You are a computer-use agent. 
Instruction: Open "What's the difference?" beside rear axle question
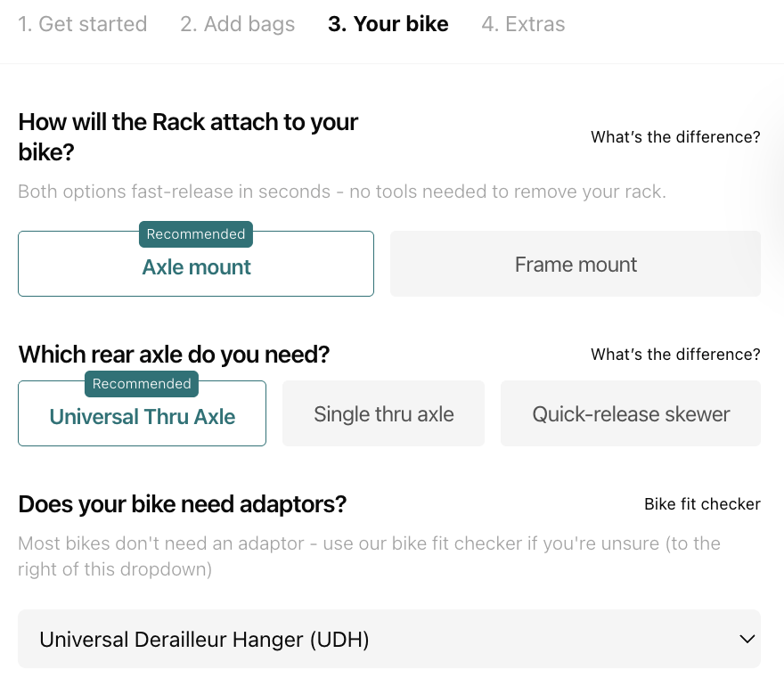(x=675, y=355)
